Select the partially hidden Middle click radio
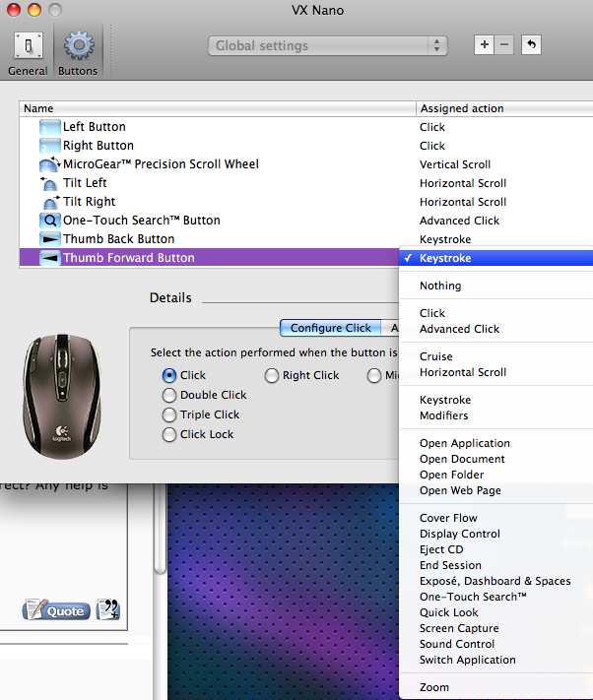The image size is (593, 700). [x=374, y=375]
